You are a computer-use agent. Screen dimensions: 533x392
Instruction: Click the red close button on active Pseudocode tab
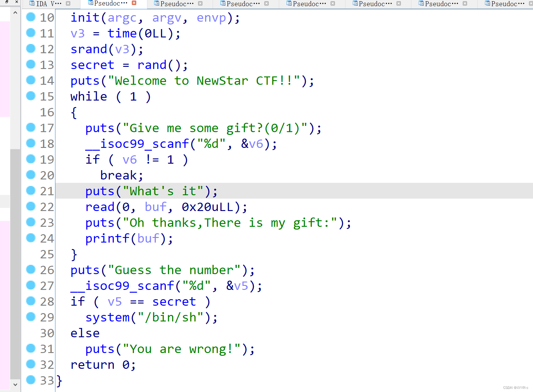tap(134, 3)
